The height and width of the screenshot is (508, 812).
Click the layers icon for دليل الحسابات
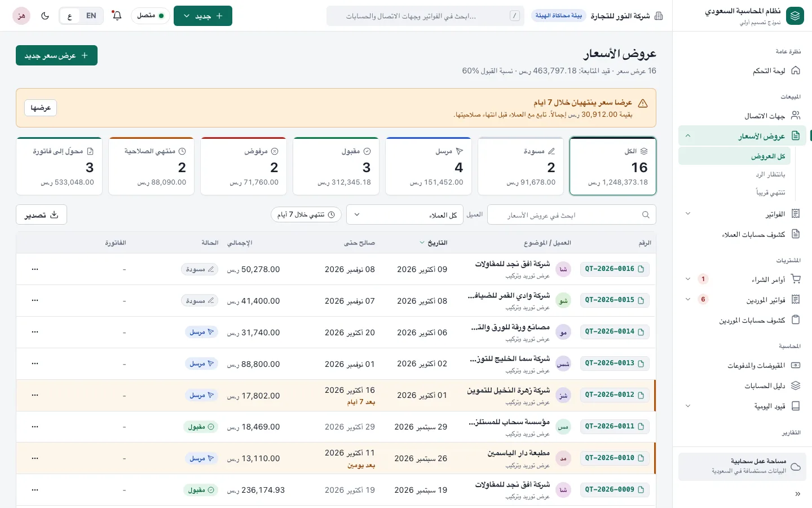tap(796, 386)
